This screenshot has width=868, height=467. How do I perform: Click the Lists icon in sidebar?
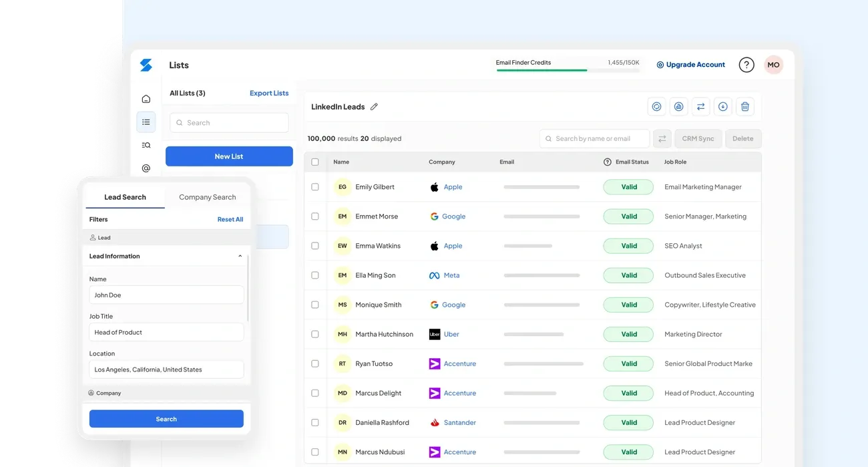pyautogui.click(x=146, y=122)
